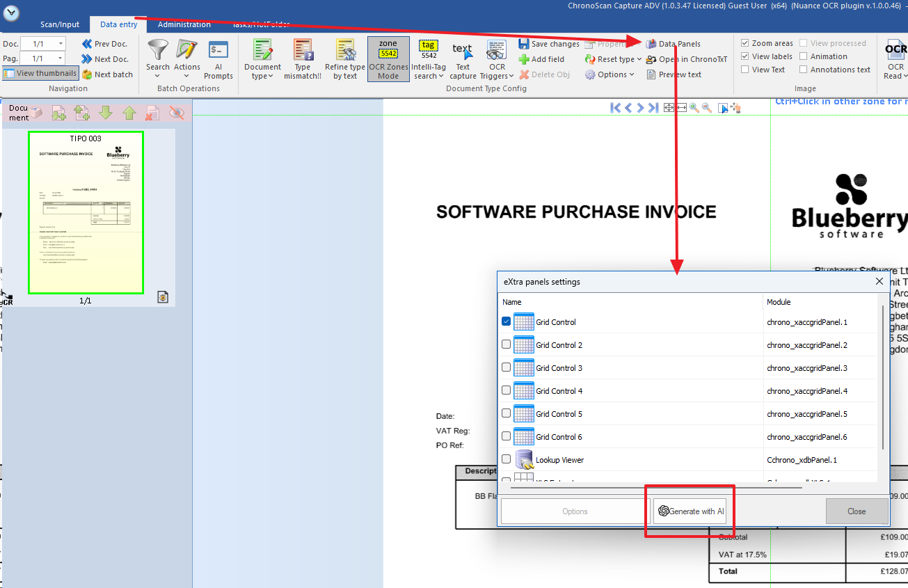The height and width of the screenshot is (588, 908).
Task: Switch to the Scan/Input tab
Action: coord(60,24)
